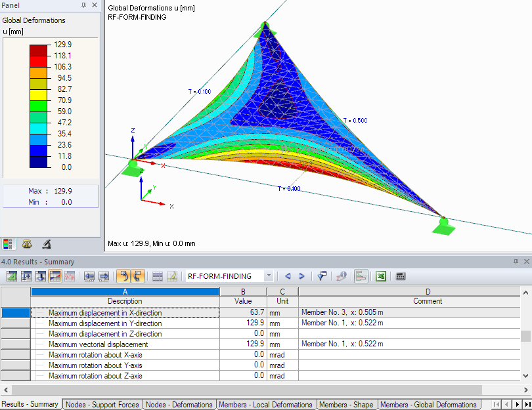
Task: Click the greyed result diagrams icon
Action: pyautogui.click(x=70, y=276)
